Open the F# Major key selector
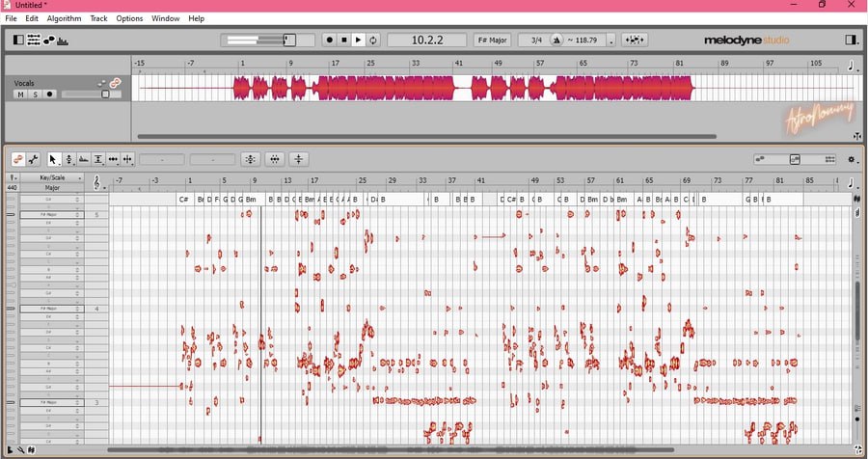 pyautogui.click(x=492, y=40)
